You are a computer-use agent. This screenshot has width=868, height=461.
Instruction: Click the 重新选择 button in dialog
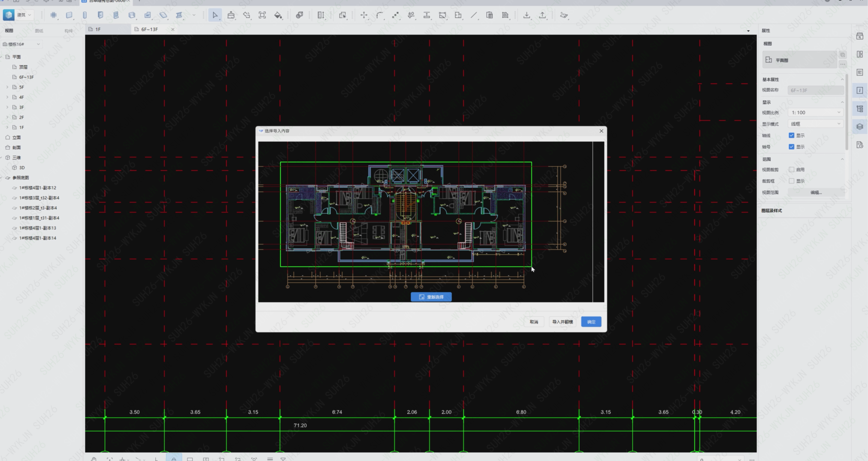pyautogui.click(x=431, y=297)
